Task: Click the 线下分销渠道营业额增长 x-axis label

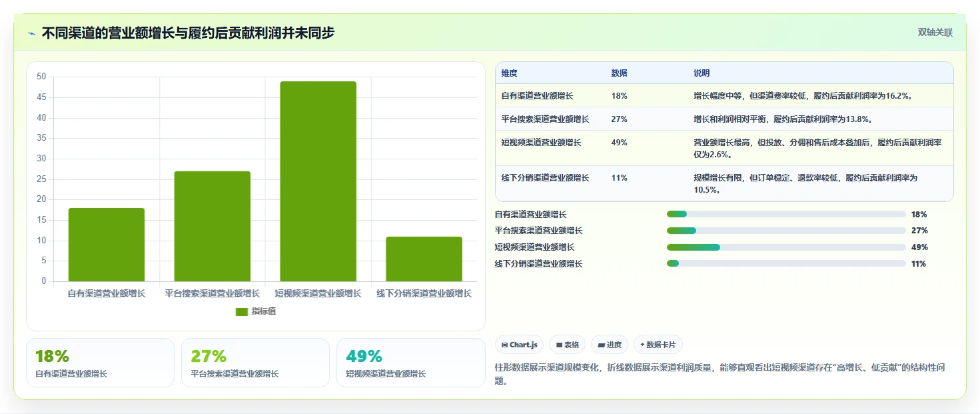Action: click(x=424, y=293)
